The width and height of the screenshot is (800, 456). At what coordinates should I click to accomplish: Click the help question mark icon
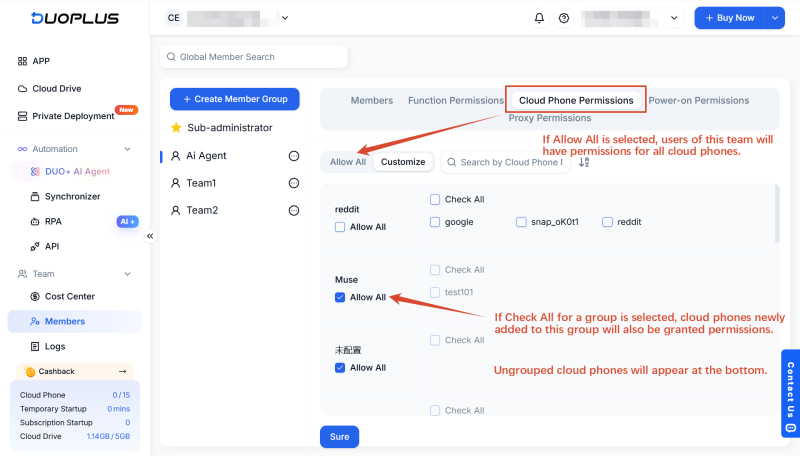point(564,18)
